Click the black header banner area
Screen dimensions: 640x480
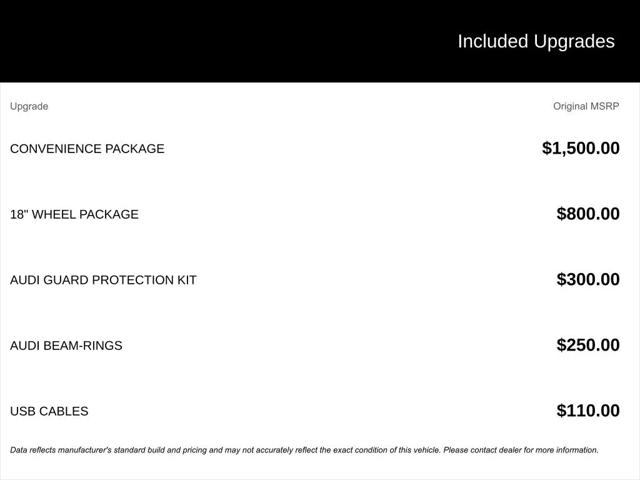click(x=320, y=41)
